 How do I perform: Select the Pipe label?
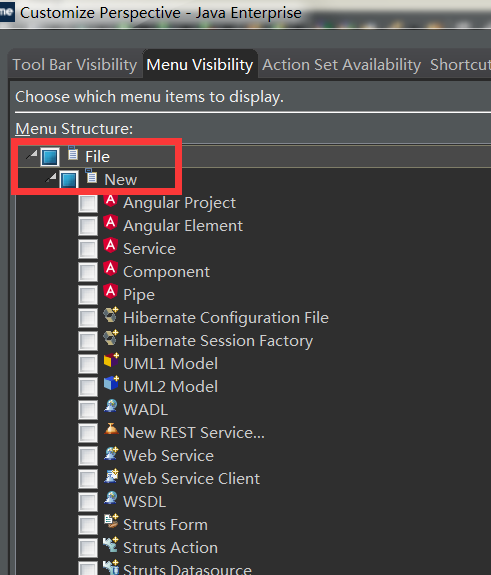pos(139,295)
